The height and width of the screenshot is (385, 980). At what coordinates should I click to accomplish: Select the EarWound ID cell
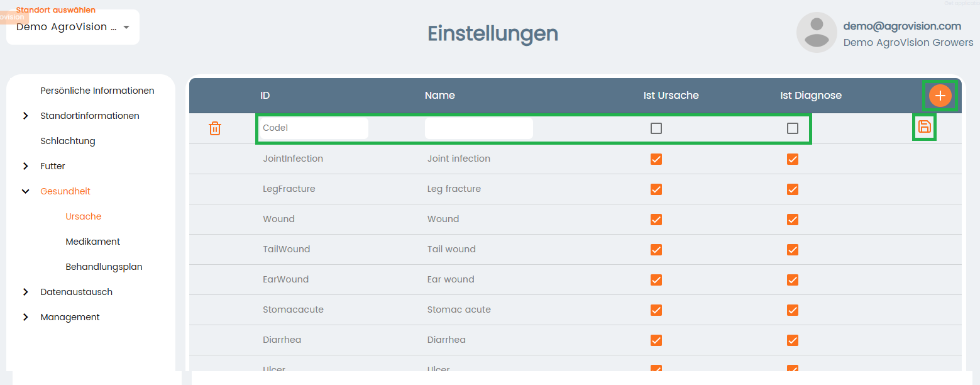pyautogui.click(x=286, y=279)
